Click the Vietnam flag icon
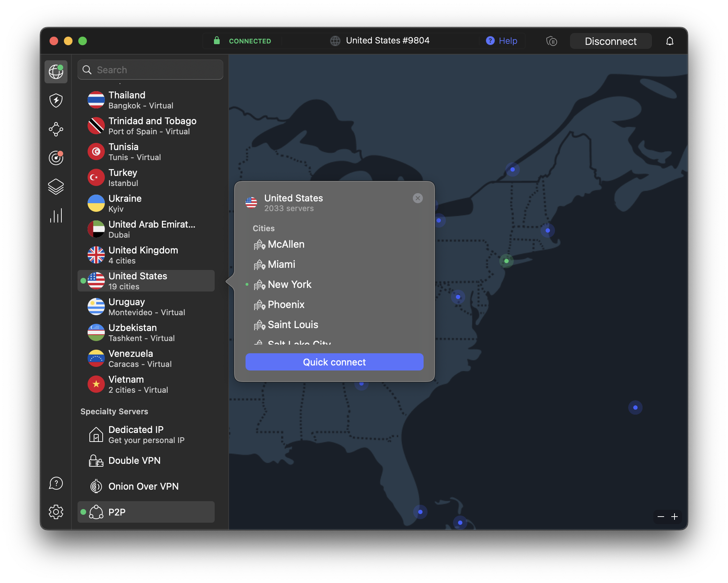 click(x=96, y=384)
